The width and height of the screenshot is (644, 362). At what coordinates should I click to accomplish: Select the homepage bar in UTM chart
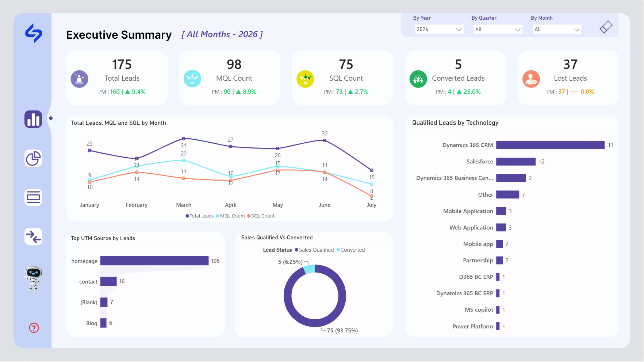[154, 261]
